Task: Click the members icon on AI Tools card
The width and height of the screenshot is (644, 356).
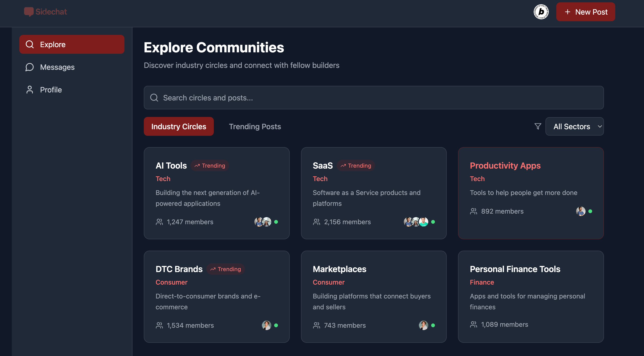Action: 159,222
